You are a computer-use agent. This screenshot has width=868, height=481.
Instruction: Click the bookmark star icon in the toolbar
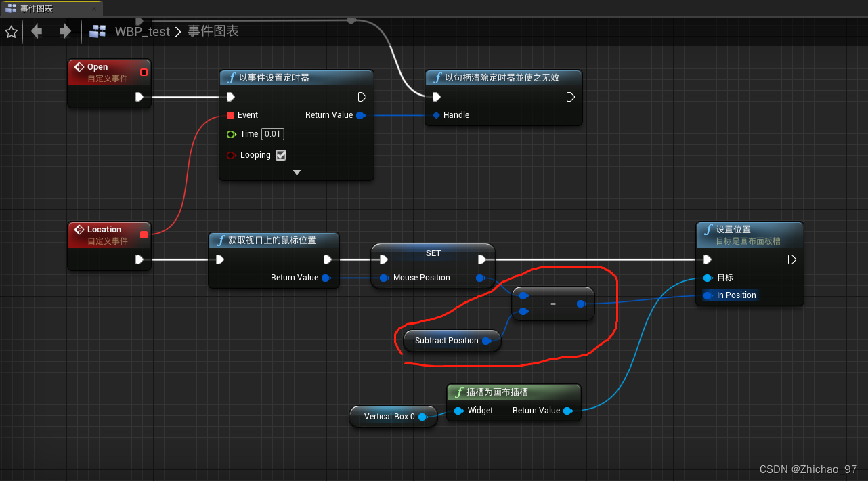tap(11, 31)
